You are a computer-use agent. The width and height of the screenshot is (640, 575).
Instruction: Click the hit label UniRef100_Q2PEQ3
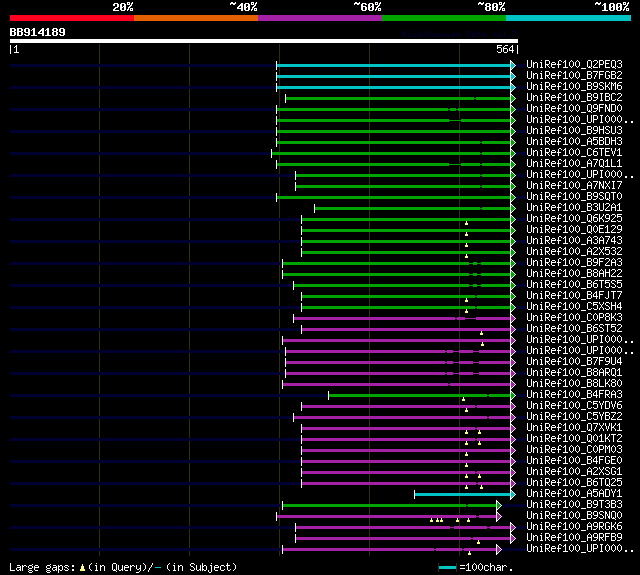(x=574, y=64)
